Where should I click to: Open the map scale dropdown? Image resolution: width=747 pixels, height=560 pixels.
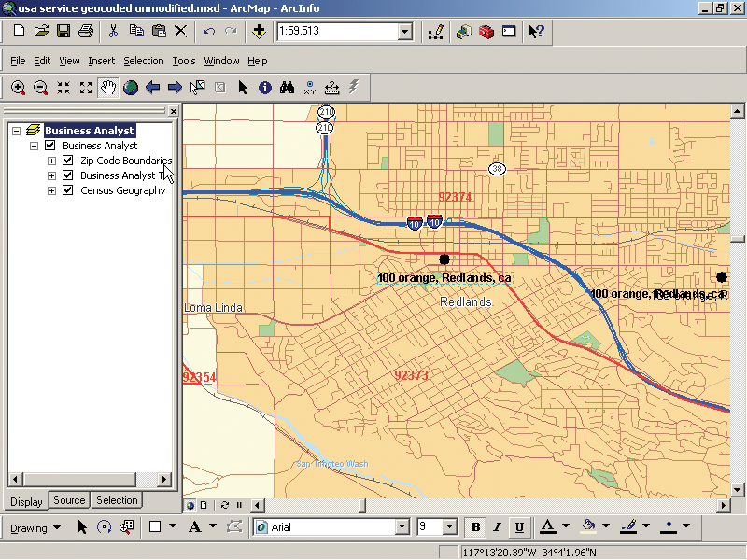click(x=405, y=32)
